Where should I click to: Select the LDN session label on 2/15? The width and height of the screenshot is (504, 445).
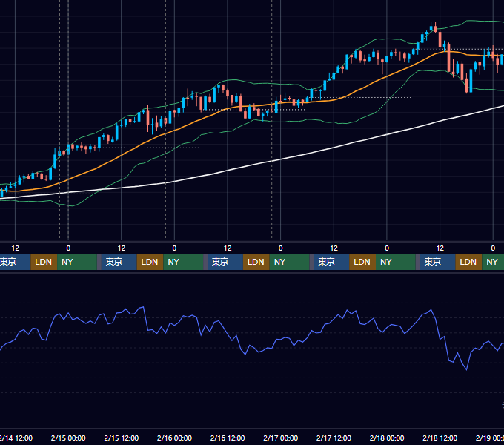150,262
